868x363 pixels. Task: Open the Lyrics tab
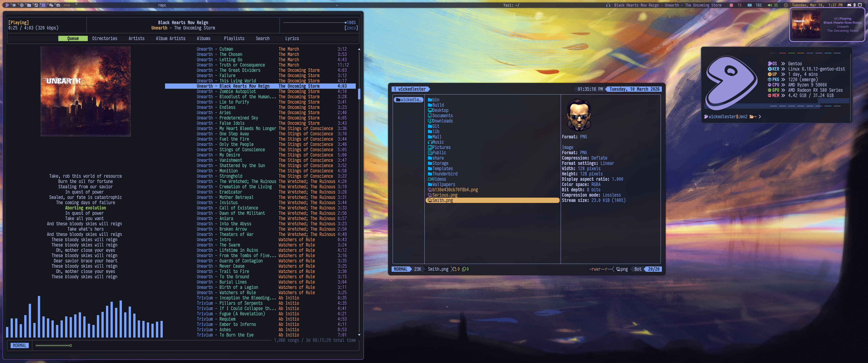click(292, 38)
